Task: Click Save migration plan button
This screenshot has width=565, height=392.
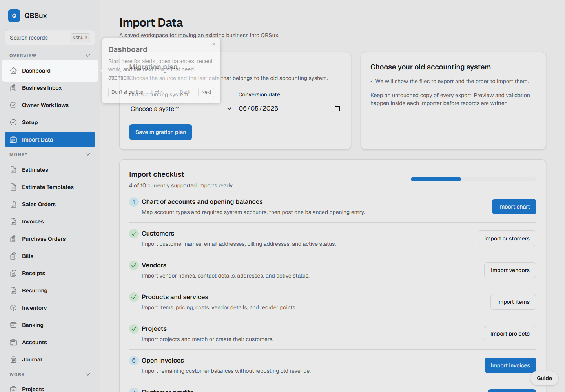Action: (160, 132)
